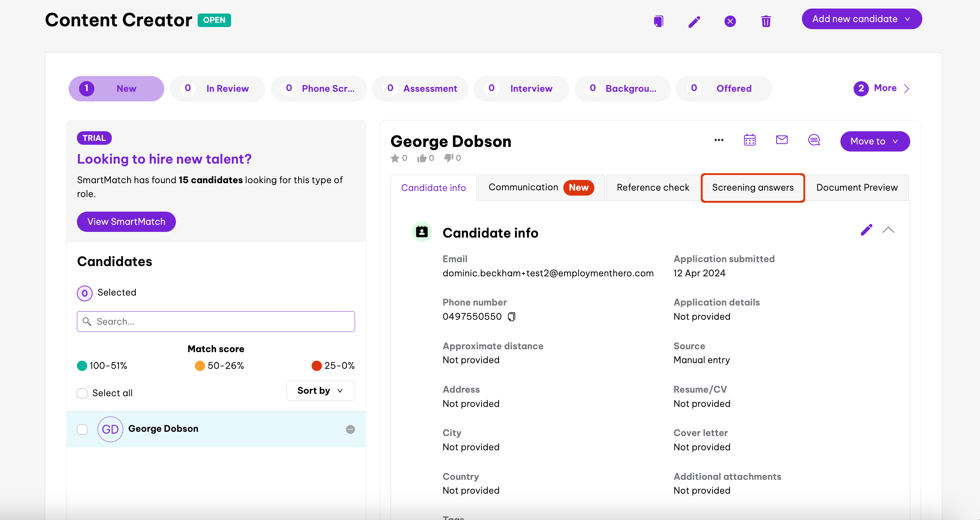Collapse the Candidate info section chevron

click(888, 230)
